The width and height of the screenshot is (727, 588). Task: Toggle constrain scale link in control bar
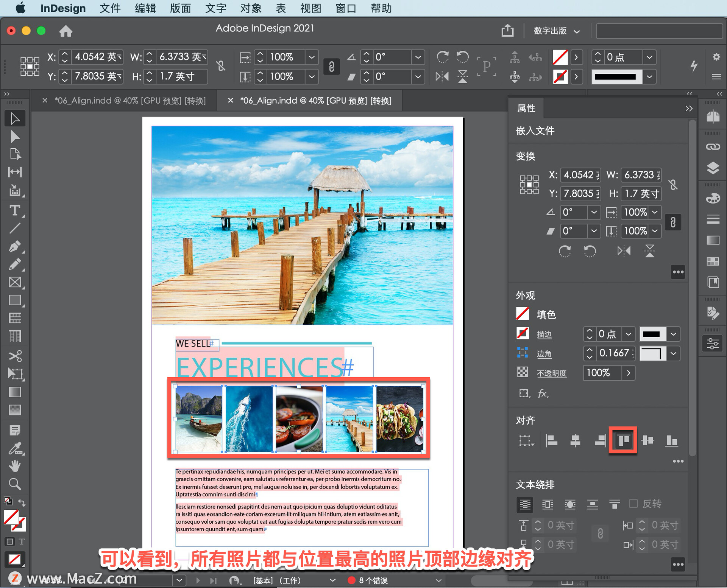click(x=332, y=67)
